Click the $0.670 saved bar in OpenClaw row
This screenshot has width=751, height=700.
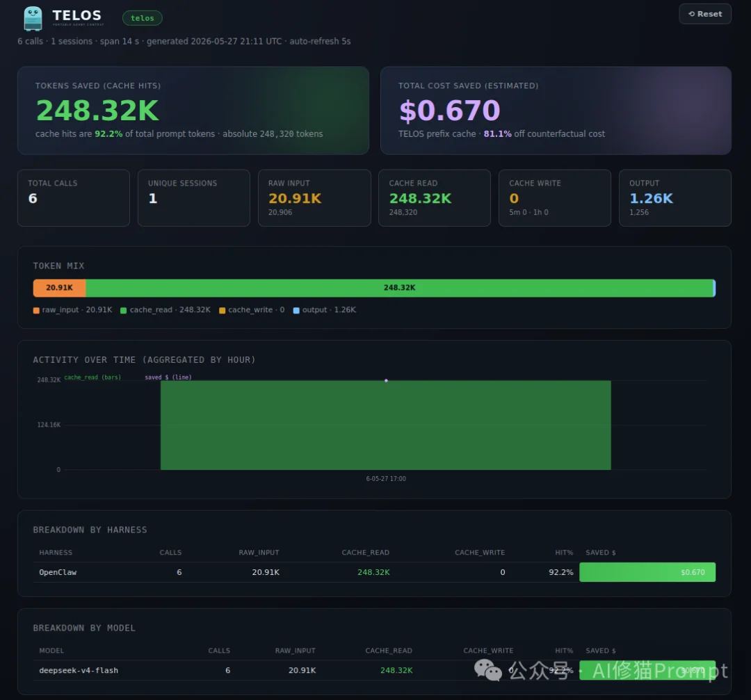point(647,572)
